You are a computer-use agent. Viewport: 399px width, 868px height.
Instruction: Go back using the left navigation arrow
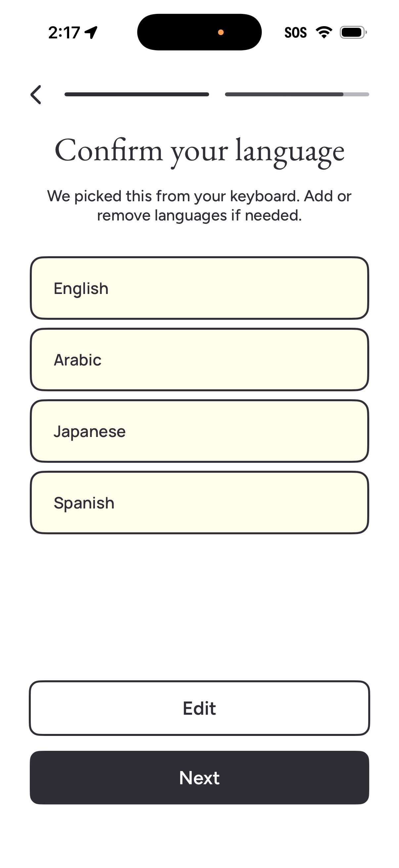pyautogui.click(x=36, y=94)
